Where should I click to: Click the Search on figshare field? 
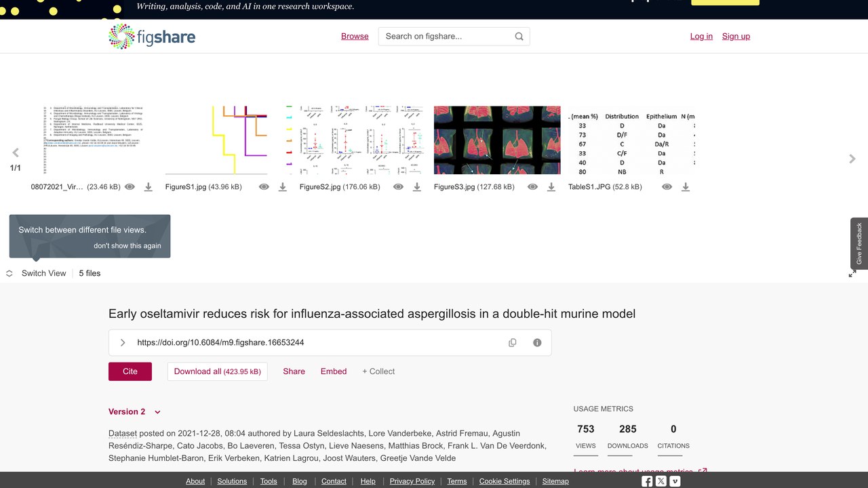(454, 37)
